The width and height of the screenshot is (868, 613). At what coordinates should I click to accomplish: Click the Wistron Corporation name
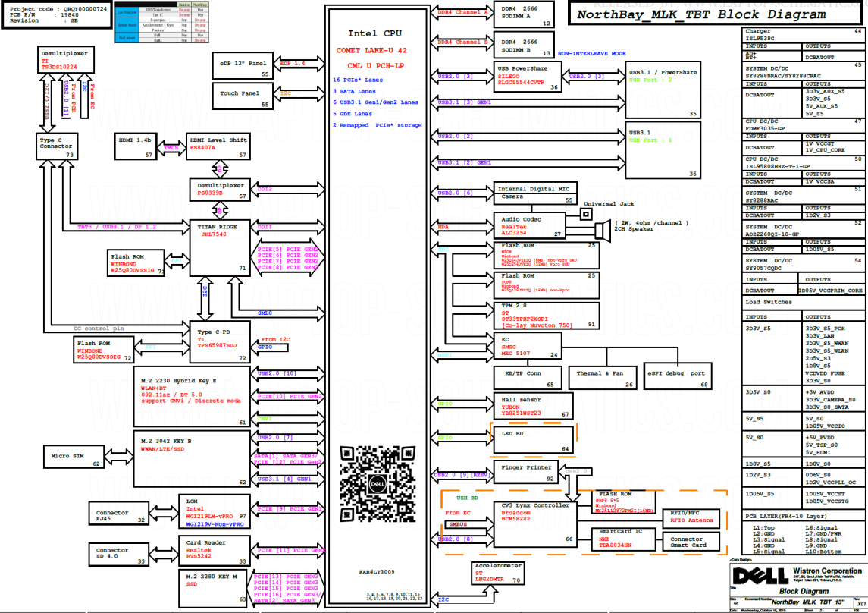[x=827, y=571]
